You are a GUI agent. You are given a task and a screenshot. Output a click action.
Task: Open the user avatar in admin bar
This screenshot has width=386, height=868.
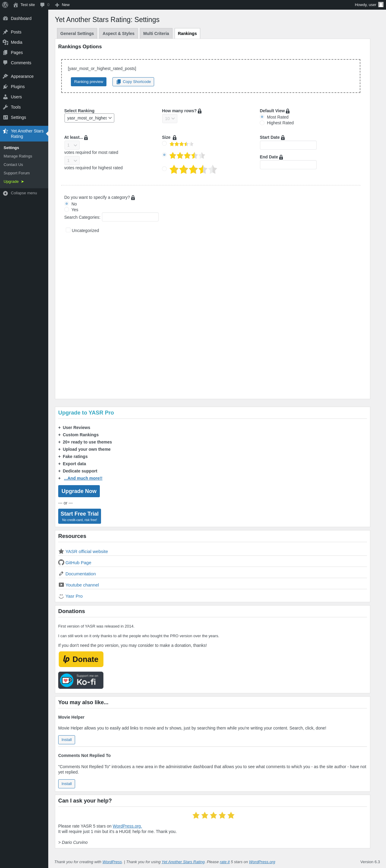point(381,5)
